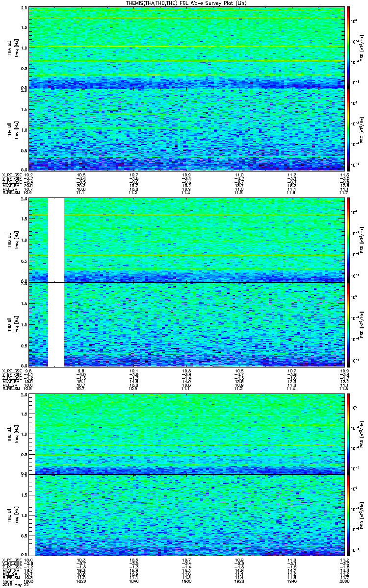
Task: Click X_RE_GSE row label under THE panels
Action: coord(11,560)
